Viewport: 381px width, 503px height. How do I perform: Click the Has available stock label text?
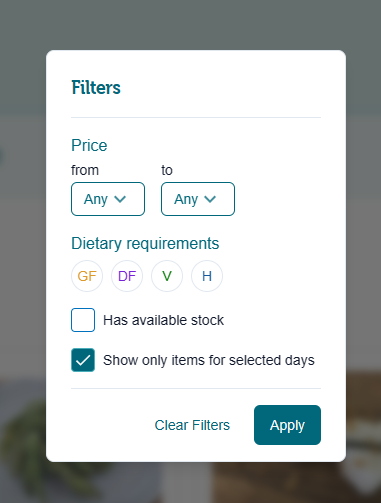[163, 320]
